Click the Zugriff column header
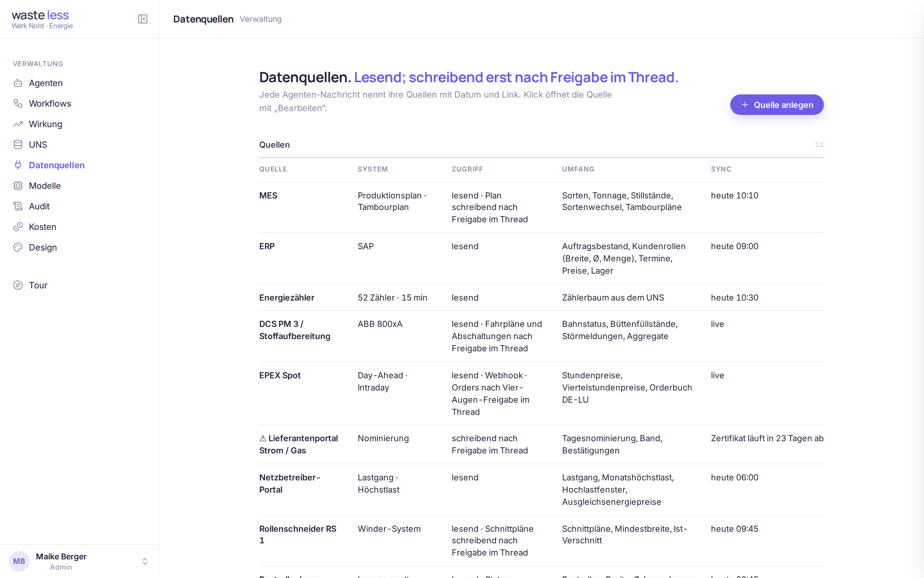The image size is (924, 578). (x=467, y=169)
